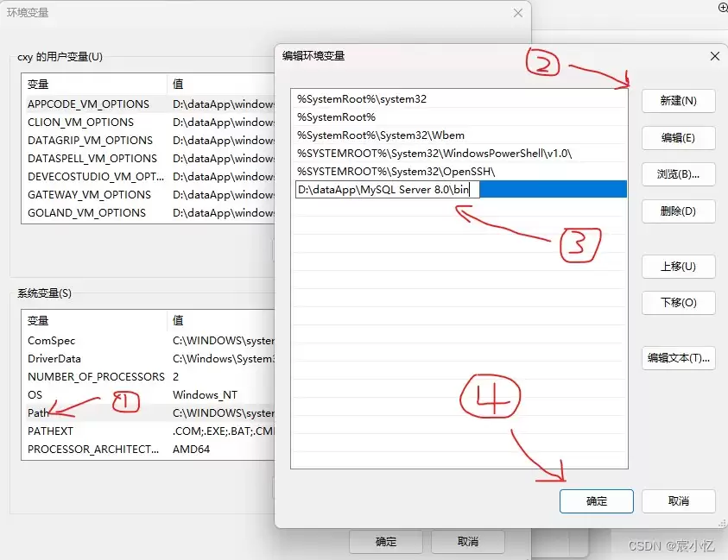Select the OS system variable
The width and height of the screenshot is (728, 560).
[149, 395]
